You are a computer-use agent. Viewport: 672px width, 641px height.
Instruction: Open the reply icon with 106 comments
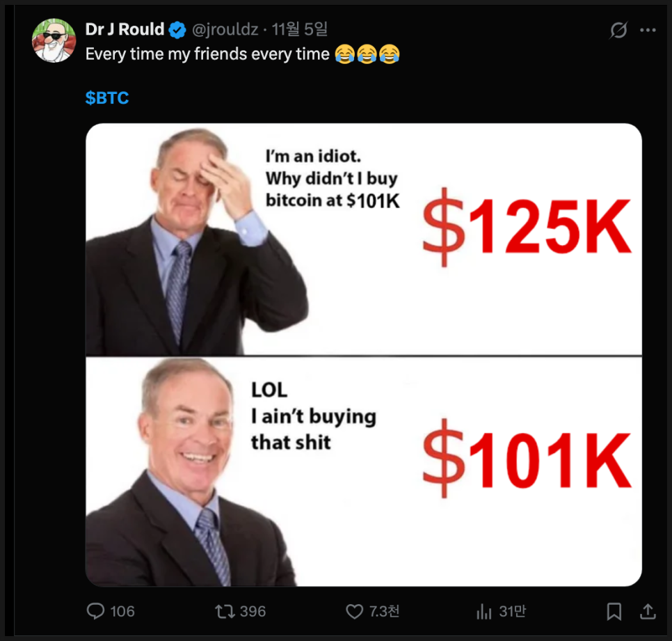[95, 611]
